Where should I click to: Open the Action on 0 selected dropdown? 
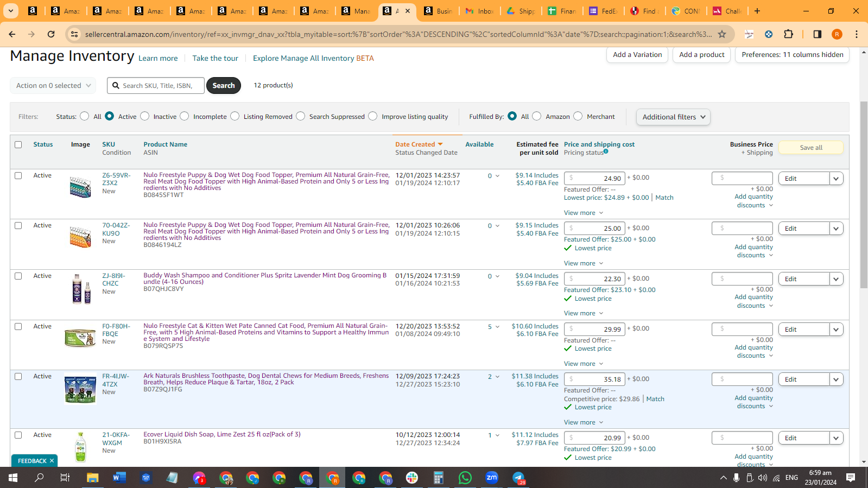(x=53, y=85)
